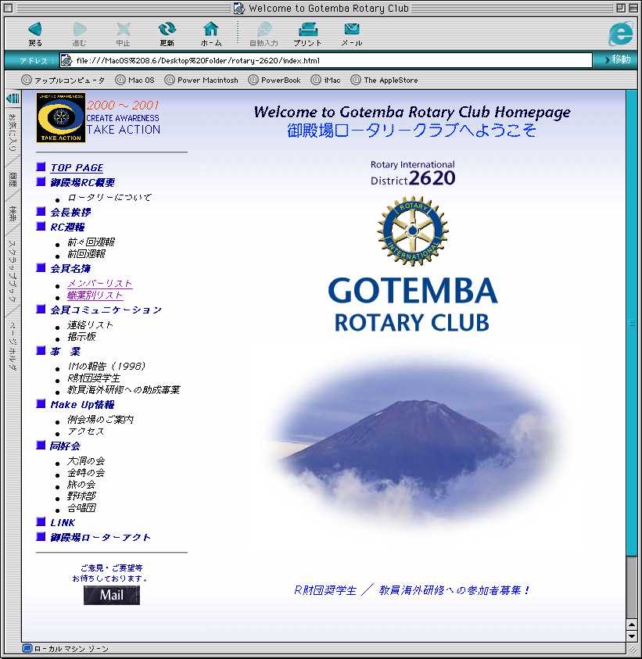Click the AutoFill toolbar icon
This screenshot has width=642, height=659.
(x=264, y=29)
